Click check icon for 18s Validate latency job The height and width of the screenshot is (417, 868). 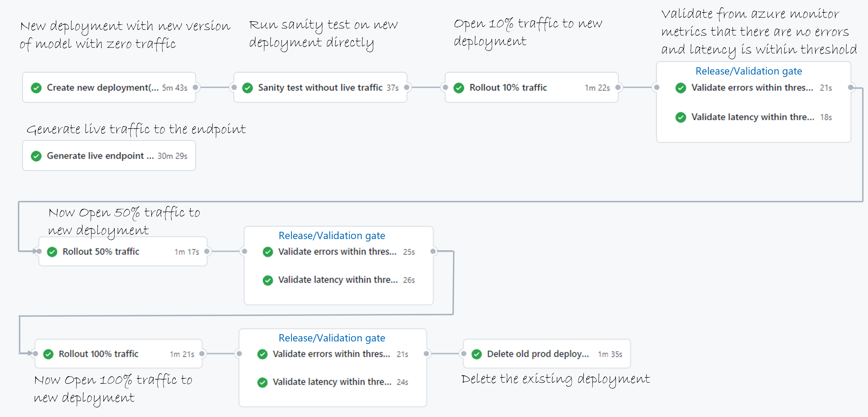click(x=680, y=117)
